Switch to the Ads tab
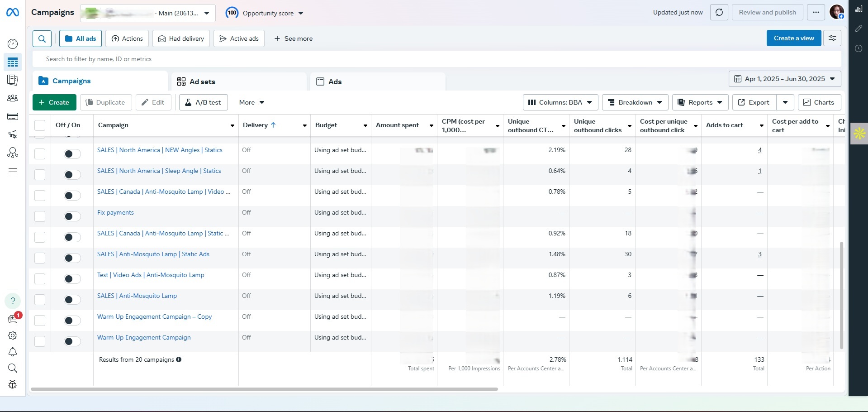This screenshot has height=412, width=868. [335, 82]
